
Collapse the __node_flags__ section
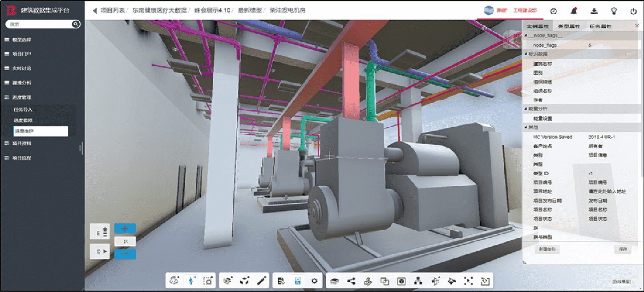(526, 36)
